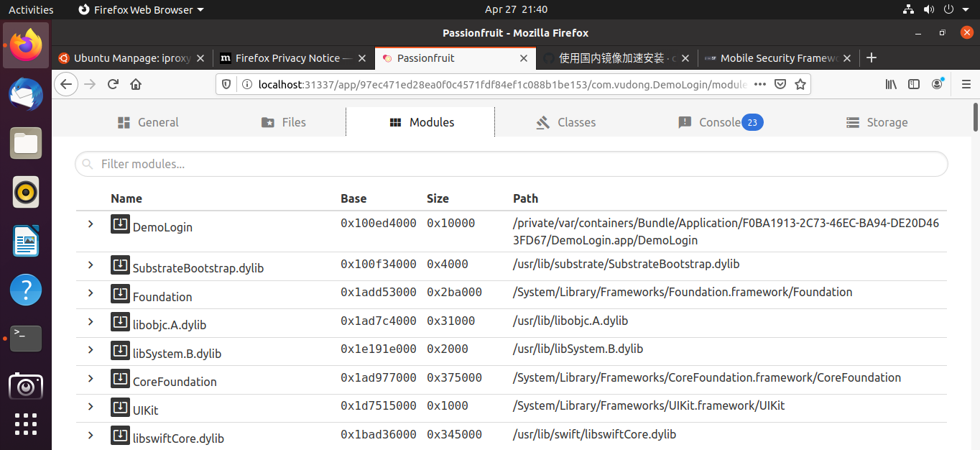Open Thunderbird Mail from the dock

pyautogui.click(x=26, y=95)
